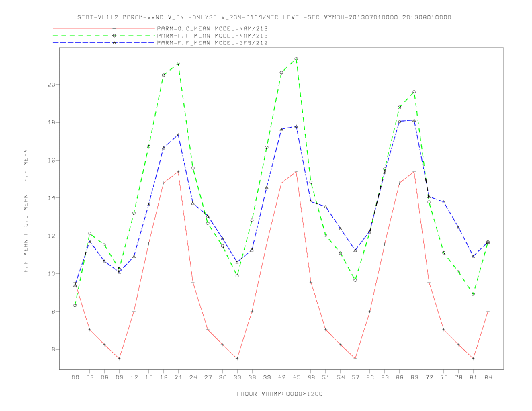The image size is (532, 411).
Task: Click the y-axis tick value 14
Action: pyautogui.click(x=52, y=197)
